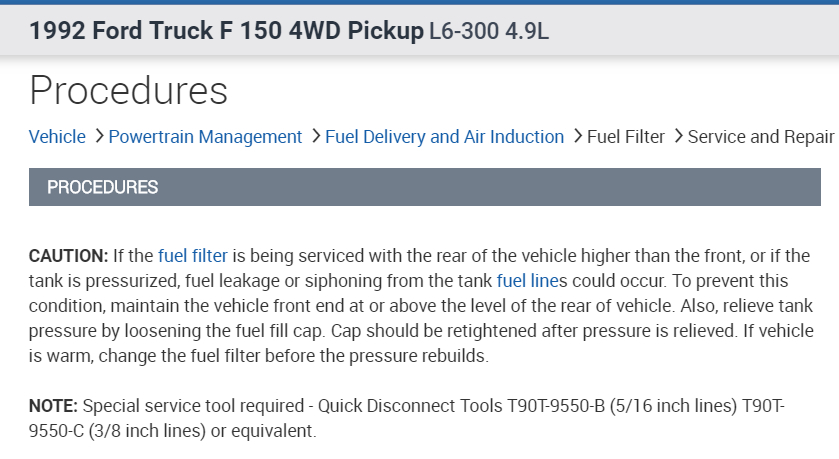
Task: Select the Service and Repair breadcrumb
Action: click(x=760, y=137)
